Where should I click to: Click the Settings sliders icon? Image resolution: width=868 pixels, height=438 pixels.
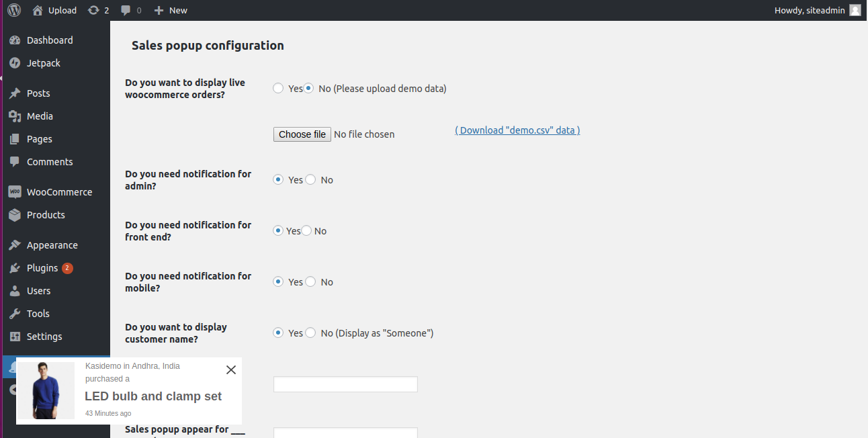click(x=15, y=337)
